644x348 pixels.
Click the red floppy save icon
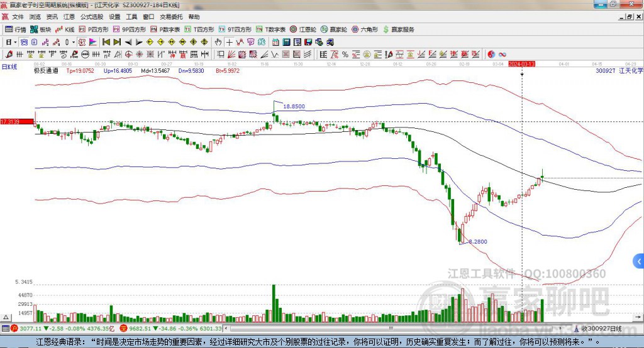point(308,42)
